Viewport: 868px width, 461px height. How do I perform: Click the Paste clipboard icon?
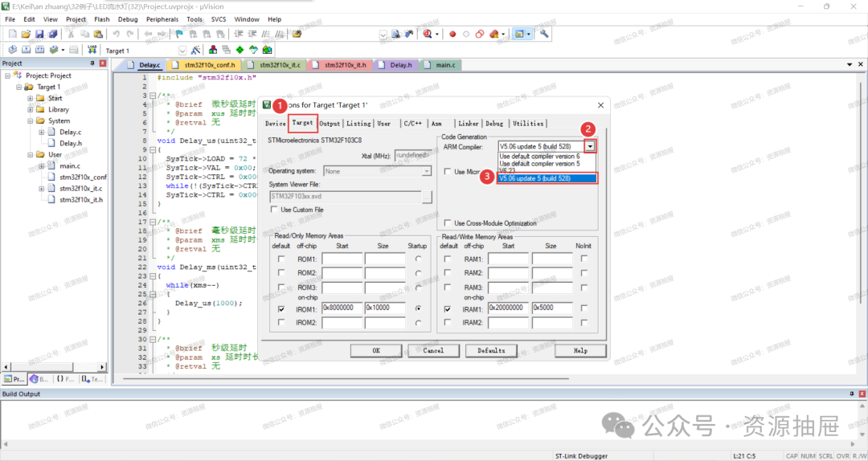click(x=99, y=34)
